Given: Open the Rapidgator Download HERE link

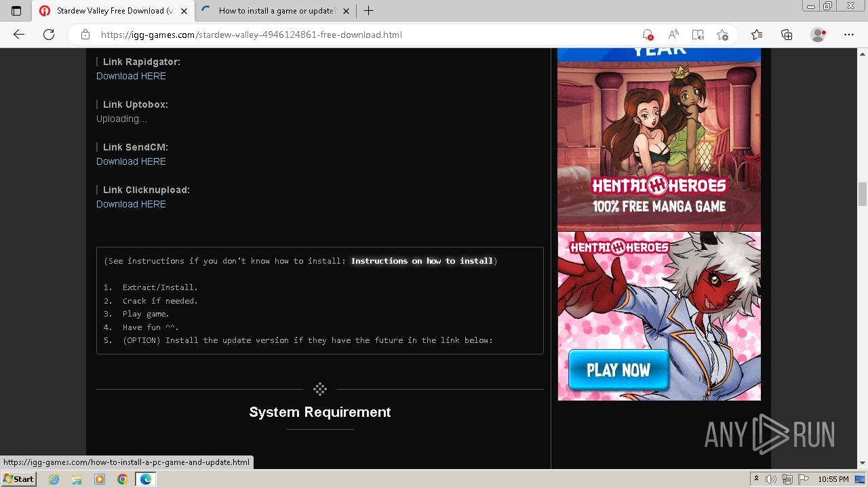Looking at the screenshot, I should (131, 76).
